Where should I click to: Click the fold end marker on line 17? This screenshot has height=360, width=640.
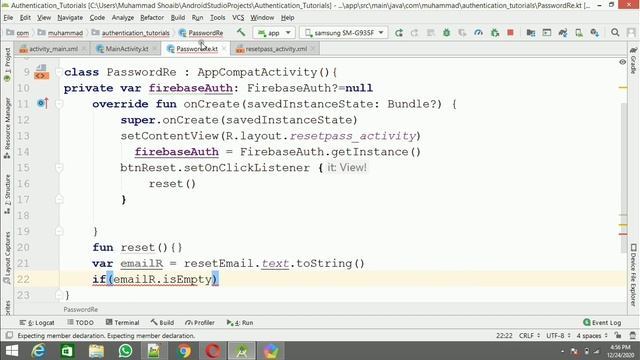click(59, 199)
